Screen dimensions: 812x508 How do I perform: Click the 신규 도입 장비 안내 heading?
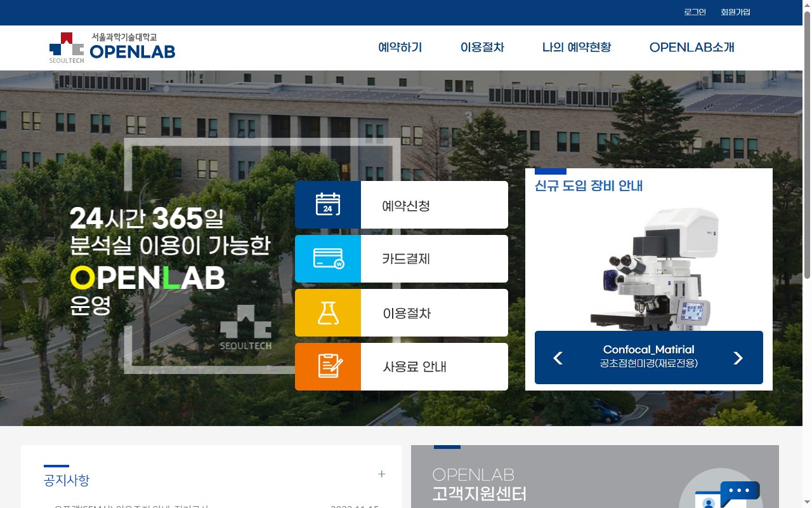click(589, 186)
